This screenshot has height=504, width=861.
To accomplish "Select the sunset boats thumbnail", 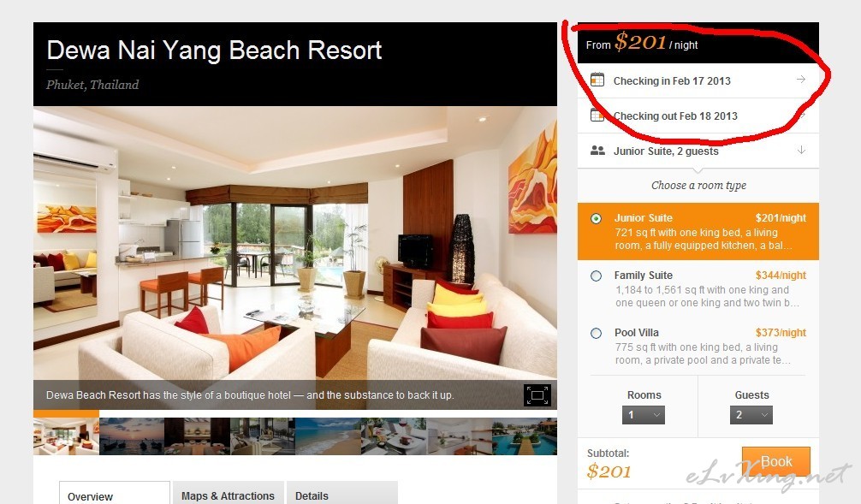I will (132, 436).
